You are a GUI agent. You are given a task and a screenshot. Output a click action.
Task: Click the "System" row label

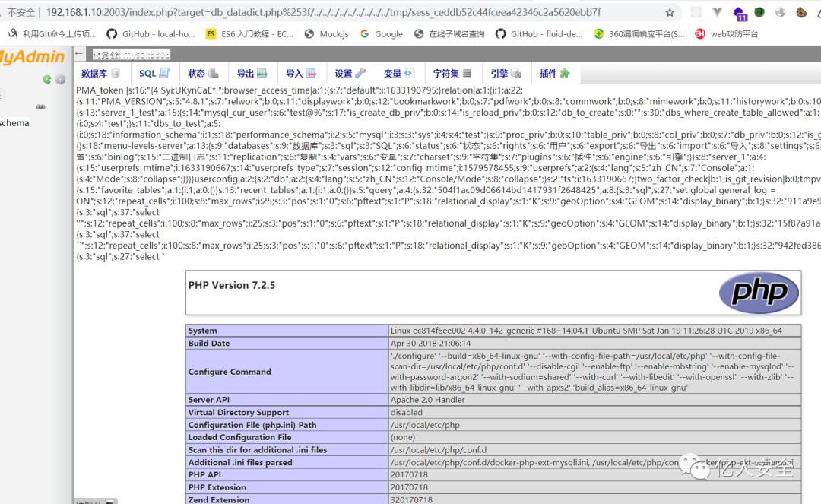tap(203, 331)
